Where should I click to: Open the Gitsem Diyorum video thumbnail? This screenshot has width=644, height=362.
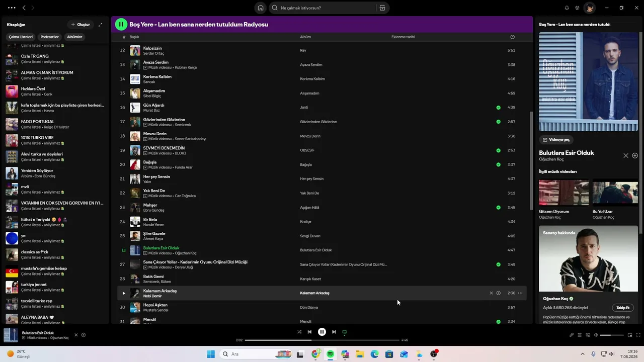[x=563, y=193]
